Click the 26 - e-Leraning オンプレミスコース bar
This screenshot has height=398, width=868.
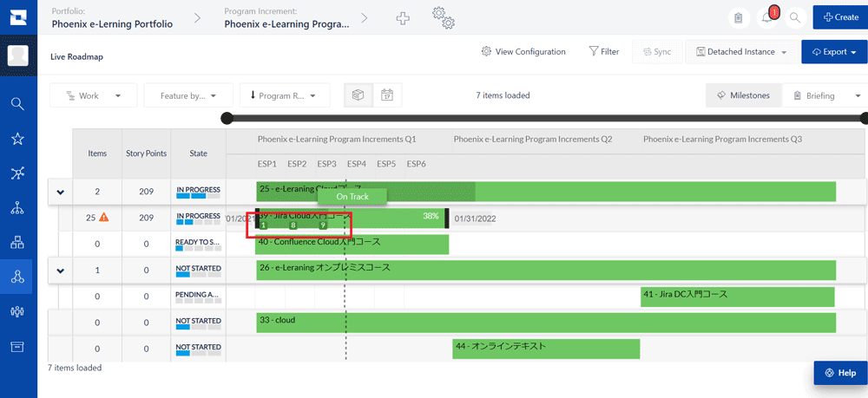point(546,270)
